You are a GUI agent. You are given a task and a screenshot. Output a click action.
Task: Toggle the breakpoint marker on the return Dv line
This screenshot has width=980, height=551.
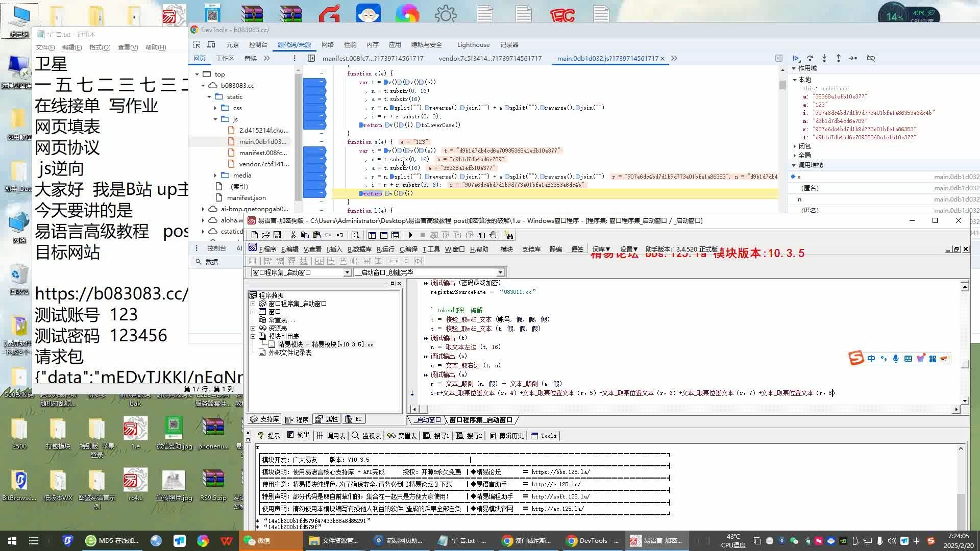[314, 194]
